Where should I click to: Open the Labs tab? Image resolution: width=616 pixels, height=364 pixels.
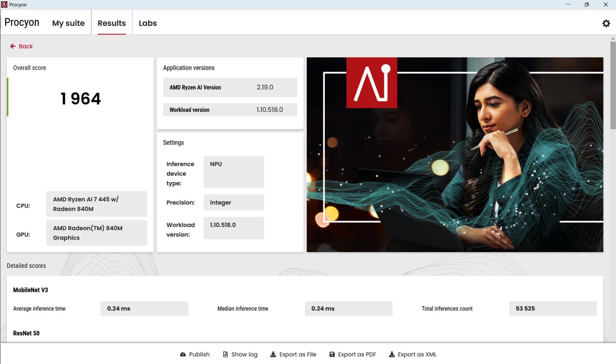click(x=148, y=23)
